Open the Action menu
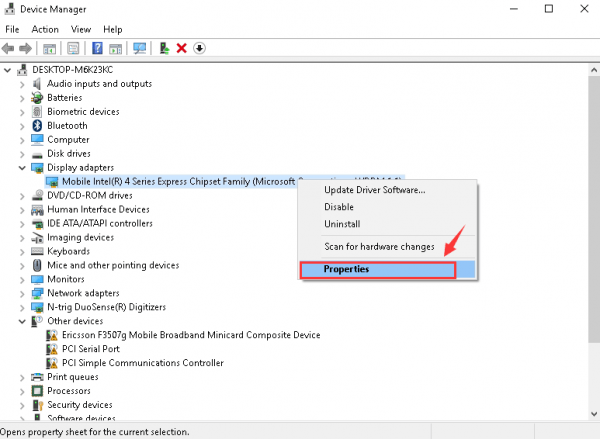Viewport: 600px width, 439px height. tap(45, 29)
